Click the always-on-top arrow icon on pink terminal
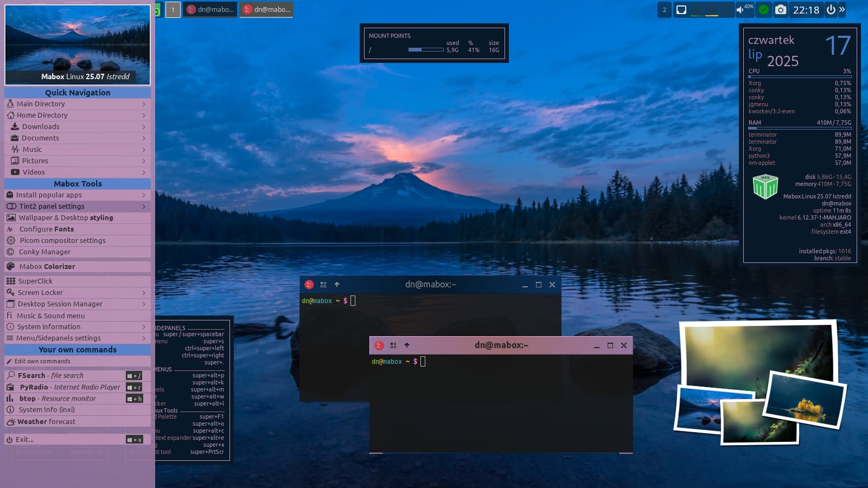 (407, 345)
